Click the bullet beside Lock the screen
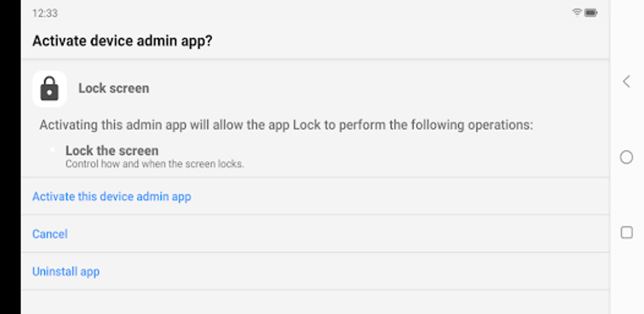 (x=53, y=151)
